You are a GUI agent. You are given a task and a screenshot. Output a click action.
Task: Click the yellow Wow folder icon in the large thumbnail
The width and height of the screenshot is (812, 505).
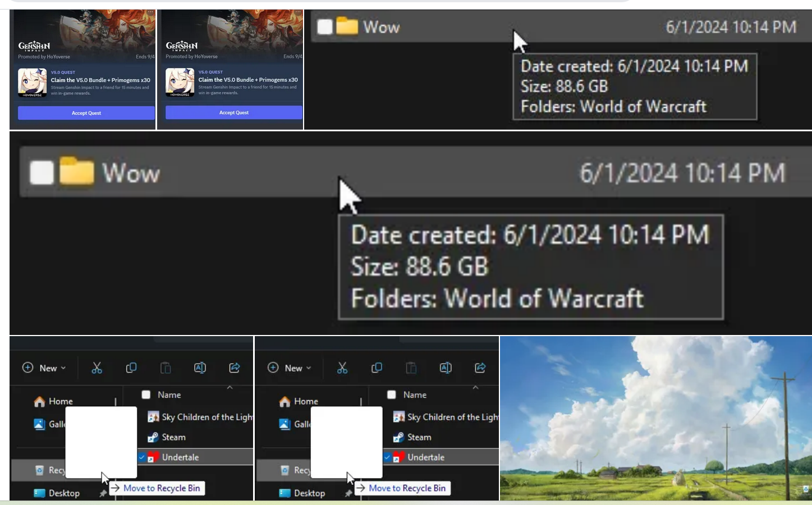(77, 171)
